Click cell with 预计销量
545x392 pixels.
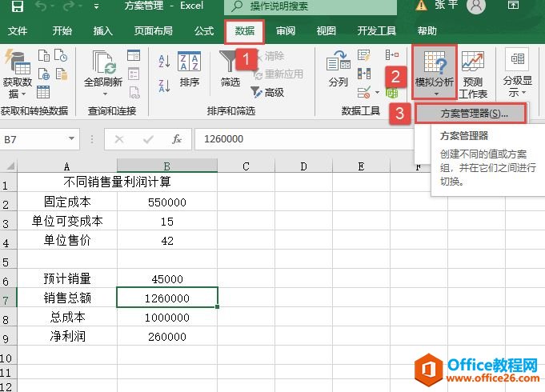coord(67,278)
